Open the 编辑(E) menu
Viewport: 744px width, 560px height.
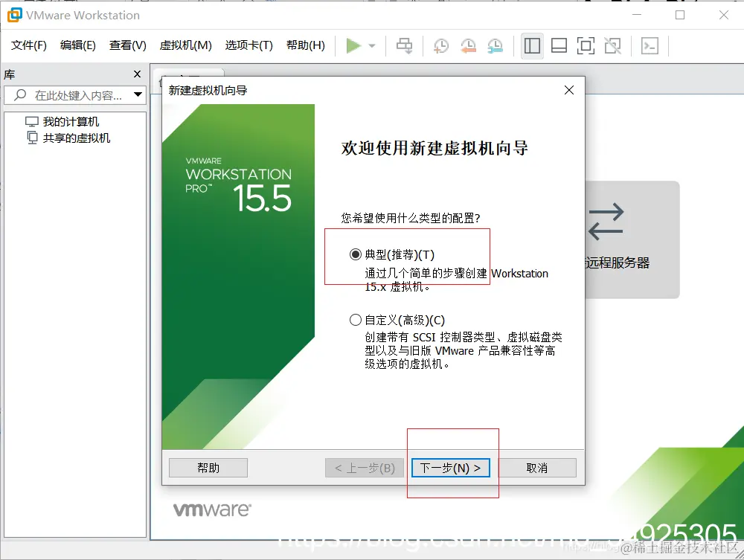[x=78, y=45]
